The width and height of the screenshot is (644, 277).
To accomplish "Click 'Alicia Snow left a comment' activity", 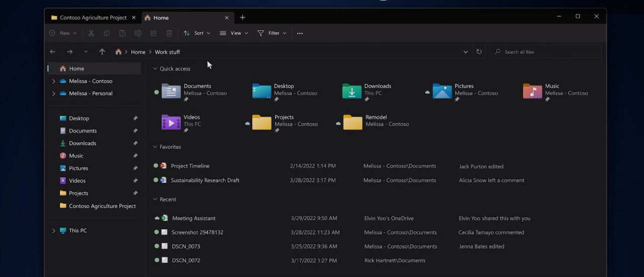I will click(x=492, y=180).
